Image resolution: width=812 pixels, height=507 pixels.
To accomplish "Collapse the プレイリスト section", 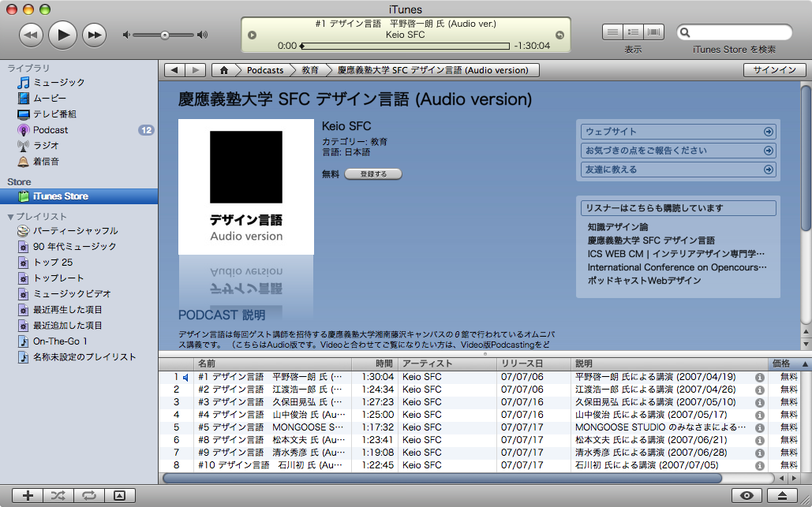I will pyautogui.click(x=11, y=217).
